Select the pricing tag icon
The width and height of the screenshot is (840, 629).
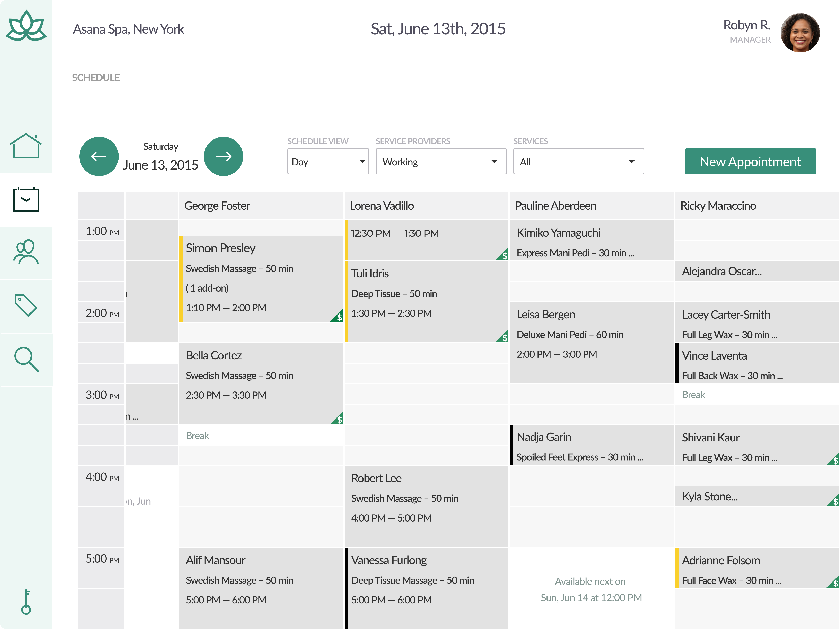click(25, 306)
